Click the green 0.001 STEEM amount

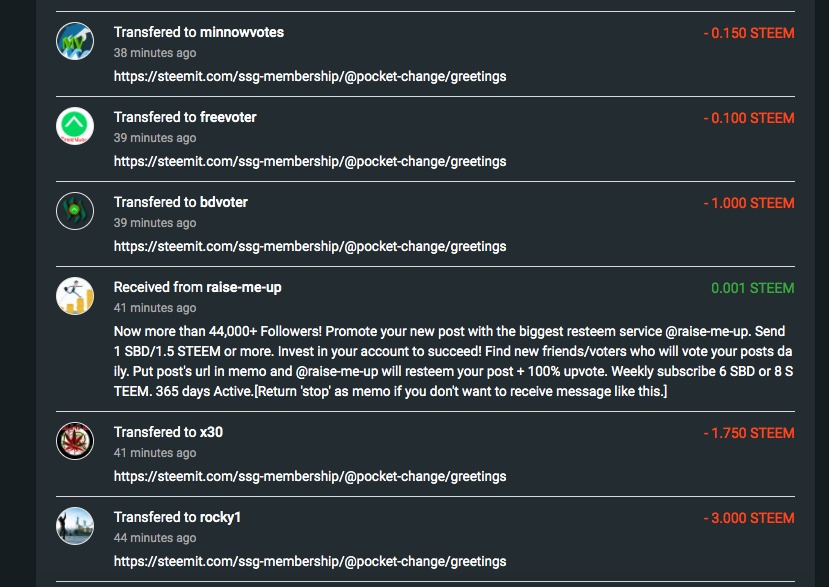click(x=752, y=288)
